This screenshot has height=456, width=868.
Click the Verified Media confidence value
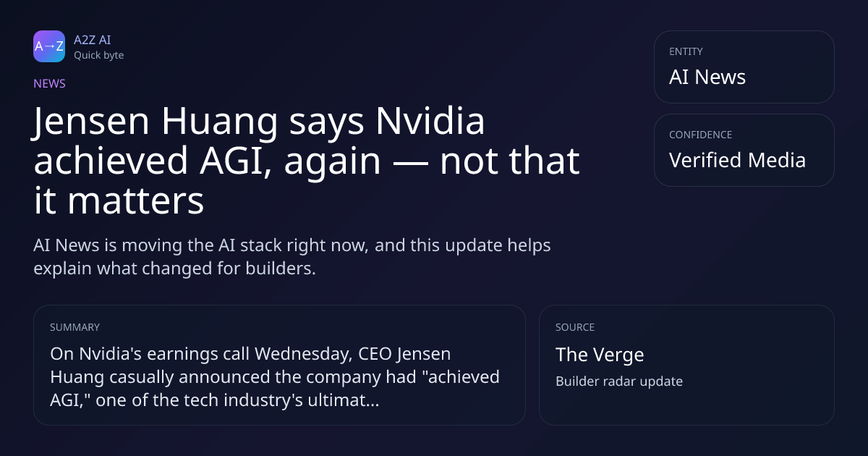737,160
